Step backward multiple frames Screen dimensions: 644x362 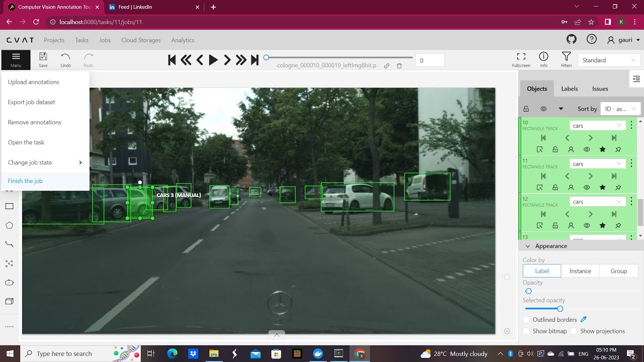coord(186,60)
